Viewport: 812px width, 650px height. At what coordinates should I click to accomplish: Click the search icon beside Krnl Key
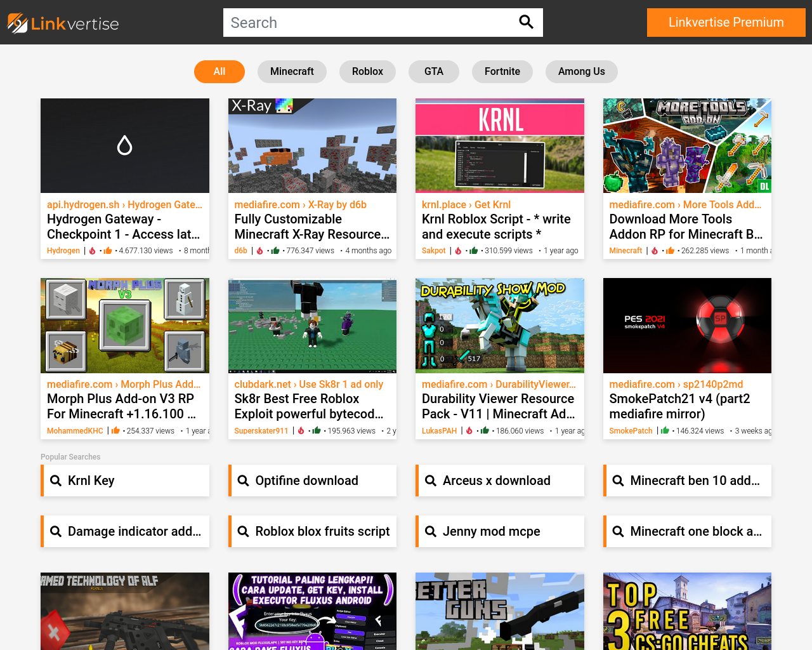56,481
